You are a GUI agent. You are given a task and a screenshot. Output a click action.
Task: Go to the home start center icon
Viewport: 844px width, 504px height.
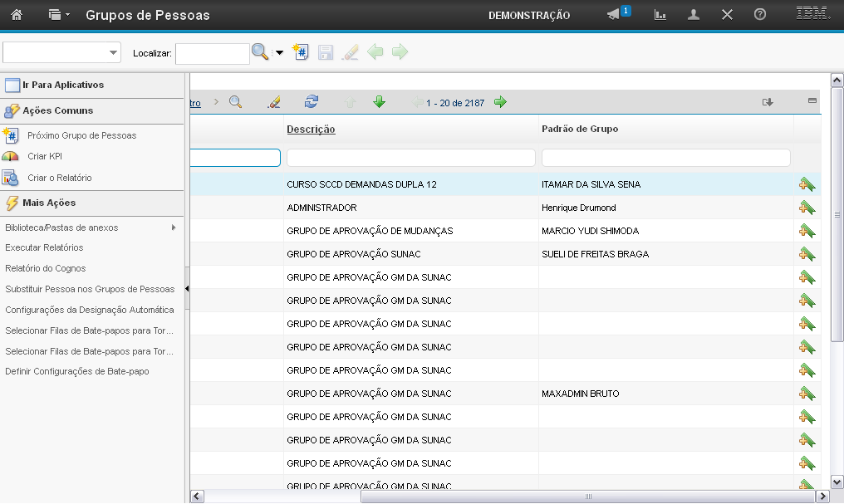pos(16,15)
